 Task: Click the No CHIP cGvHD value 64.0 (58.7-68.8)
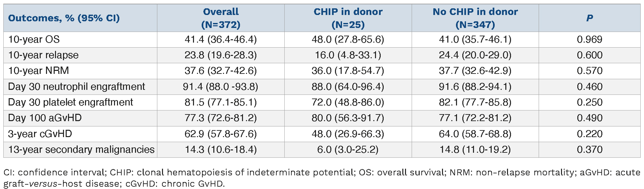click(475, 134)
